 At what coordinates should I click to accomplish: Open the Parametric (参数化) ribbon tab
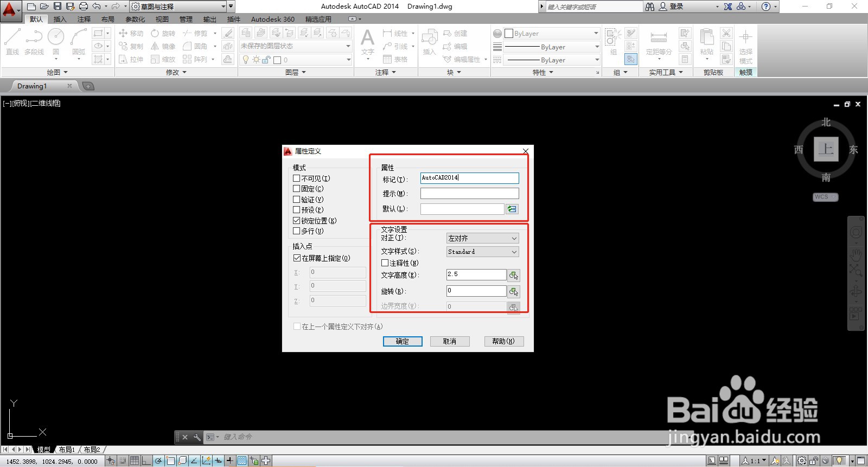pyautogui.click(x=135, y=19)
